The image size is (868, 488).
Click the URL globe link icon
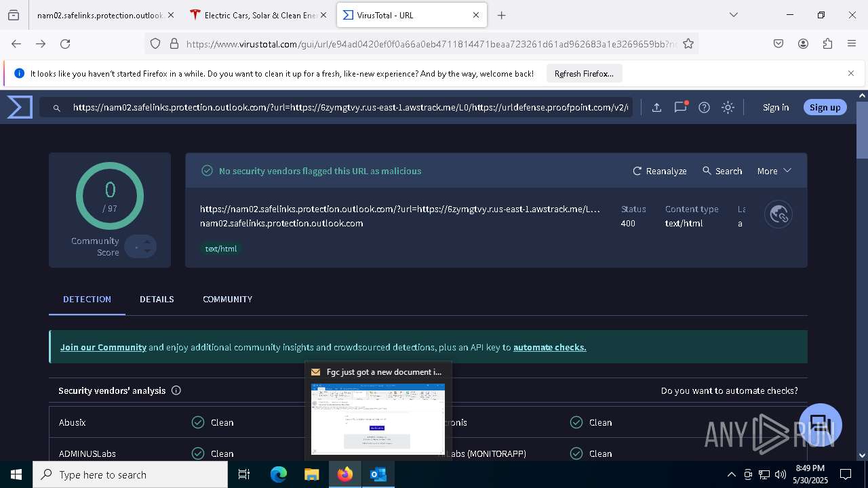tap(778, 215)
